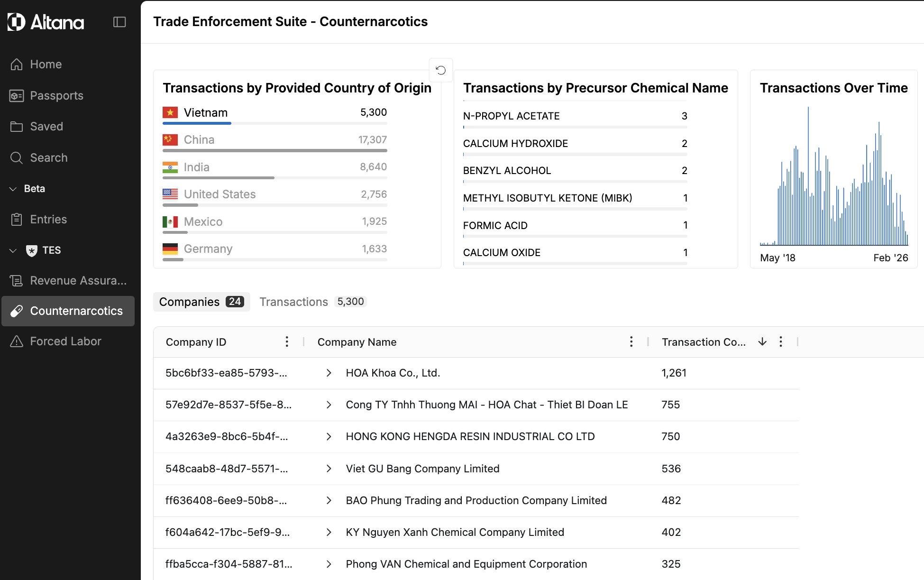
Task: Expand KY Nguyen Xanh Chemical row
Action: (329, 532)
